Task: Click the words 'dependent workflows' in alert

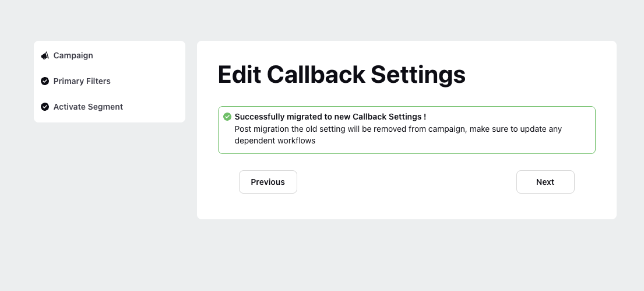Action: (x=275, y=141)
